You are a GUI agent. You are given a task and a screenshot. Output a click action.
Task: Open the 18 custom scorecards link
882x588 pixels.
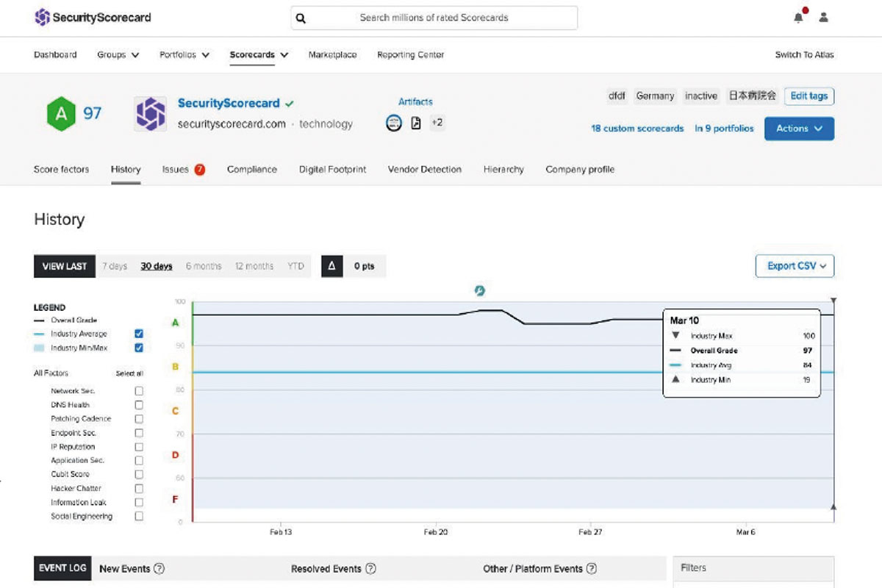point(637,129)
